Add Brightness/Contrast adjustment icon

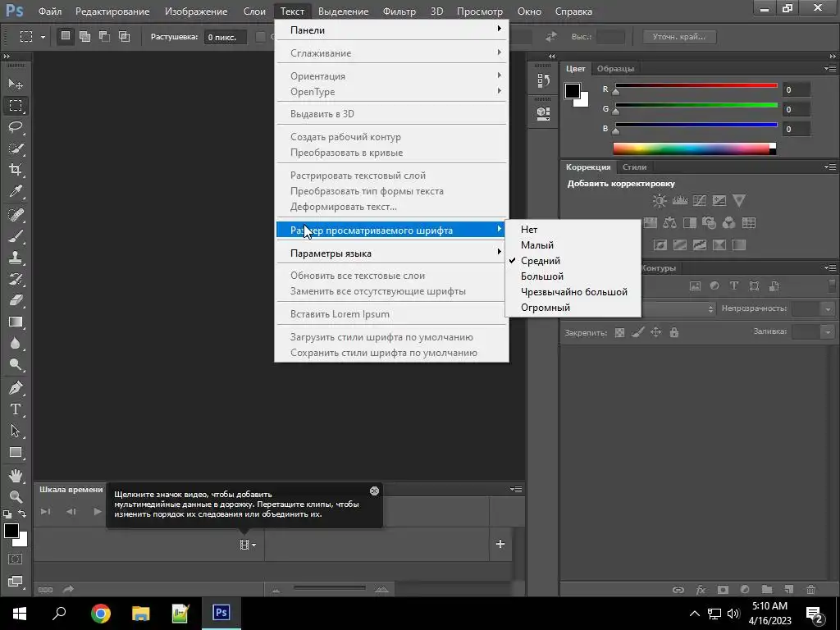click(660, 201)
